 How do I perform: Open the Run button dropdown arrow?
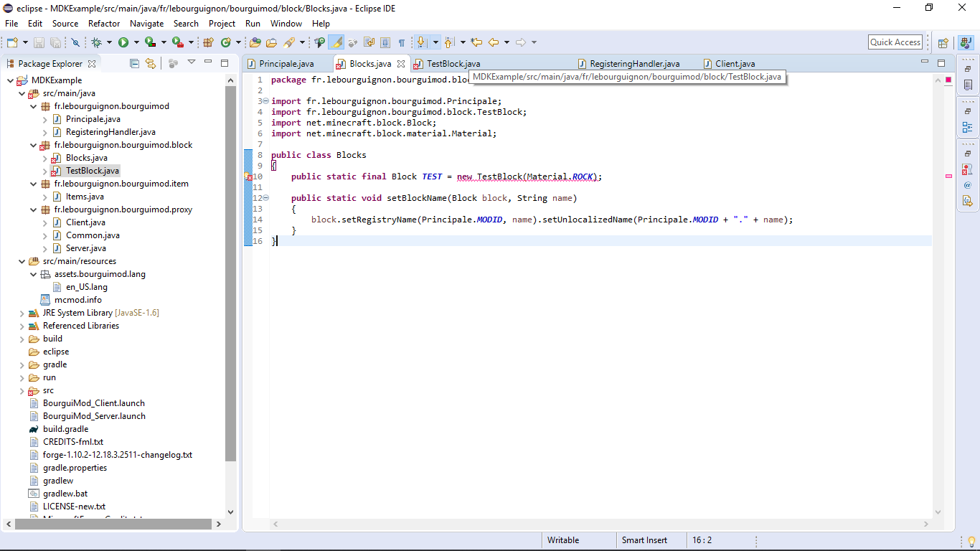coord(136,42)
